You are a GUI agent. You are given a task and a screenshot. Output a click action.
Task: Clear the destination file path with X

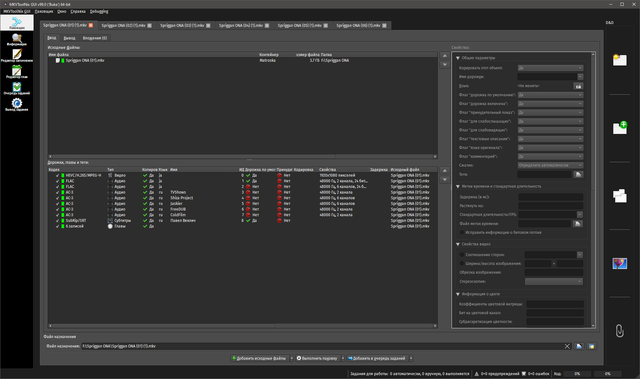567,346
